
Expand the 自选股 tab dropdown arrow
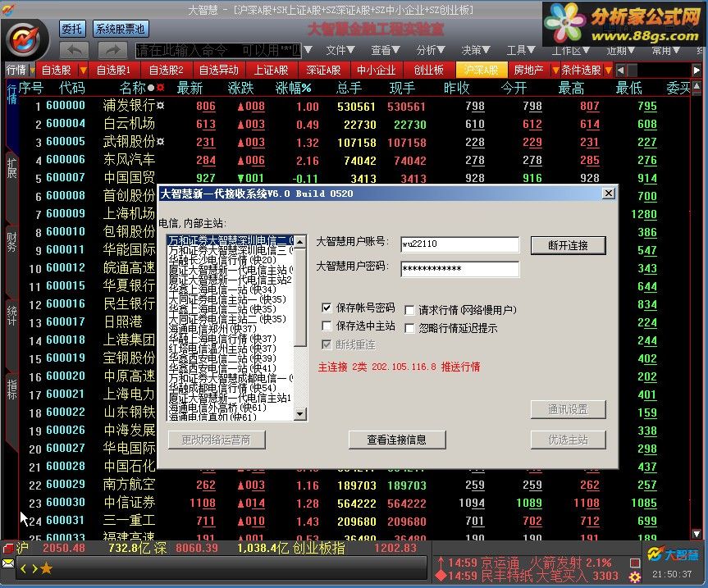[x=83, y=70]
